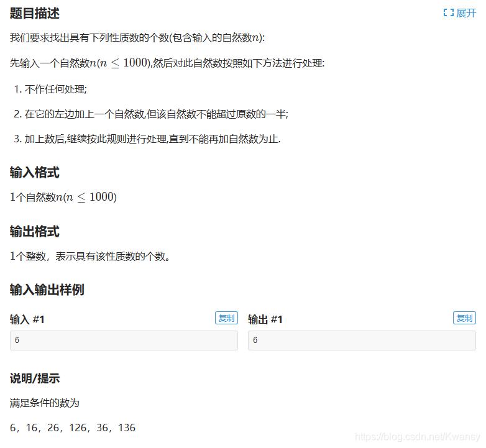Screen dimensions: 486x448
Task: Click the text 1个整数，表示具有该性质数的个数
Action: [90, 256]
